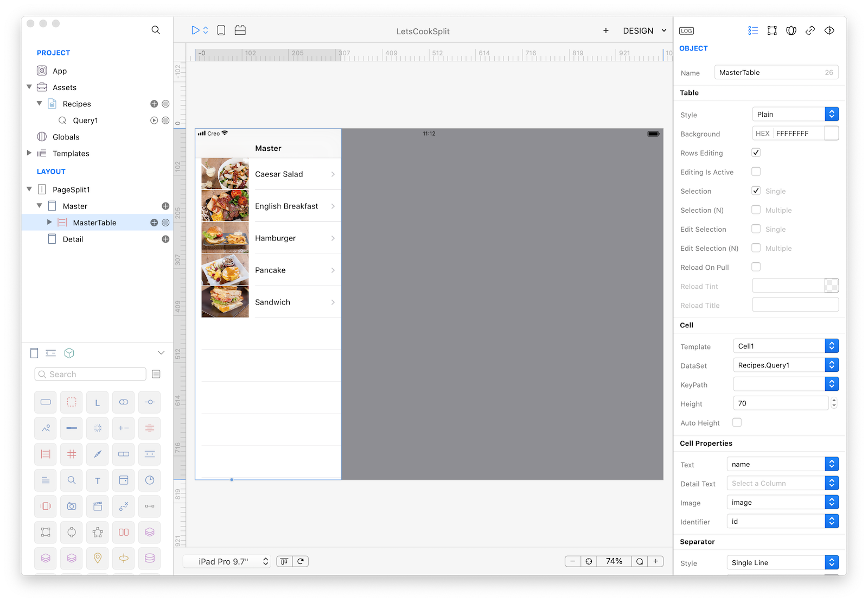Screen dimensions: 868x602
Task: Open the Reload Tint color swatch
Action: (x=832, y=286)
